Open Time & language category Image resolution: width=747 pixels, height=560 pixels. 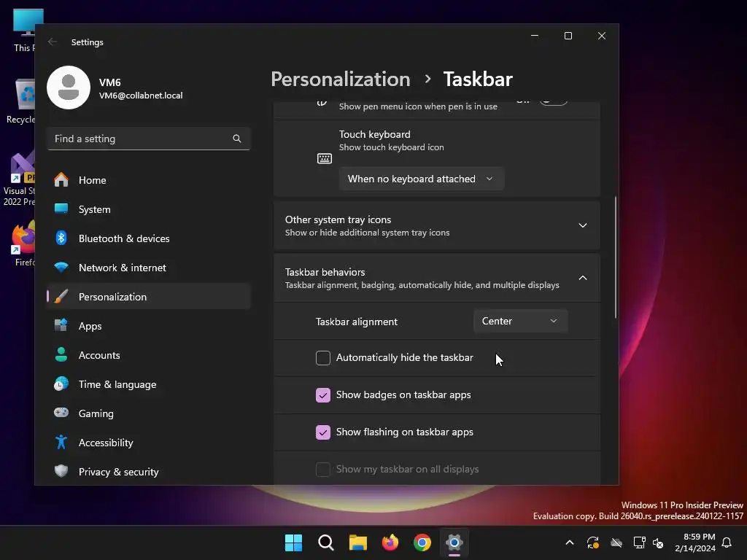point(149,384)
